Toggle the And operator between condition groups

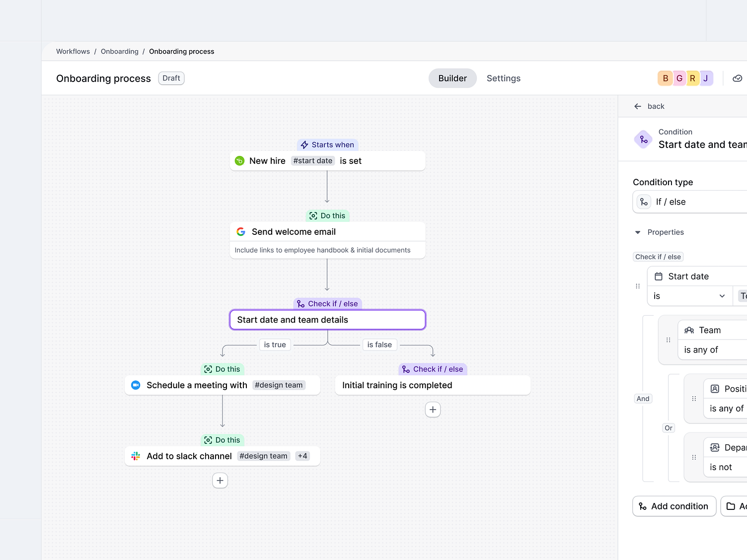pos(643,398)
